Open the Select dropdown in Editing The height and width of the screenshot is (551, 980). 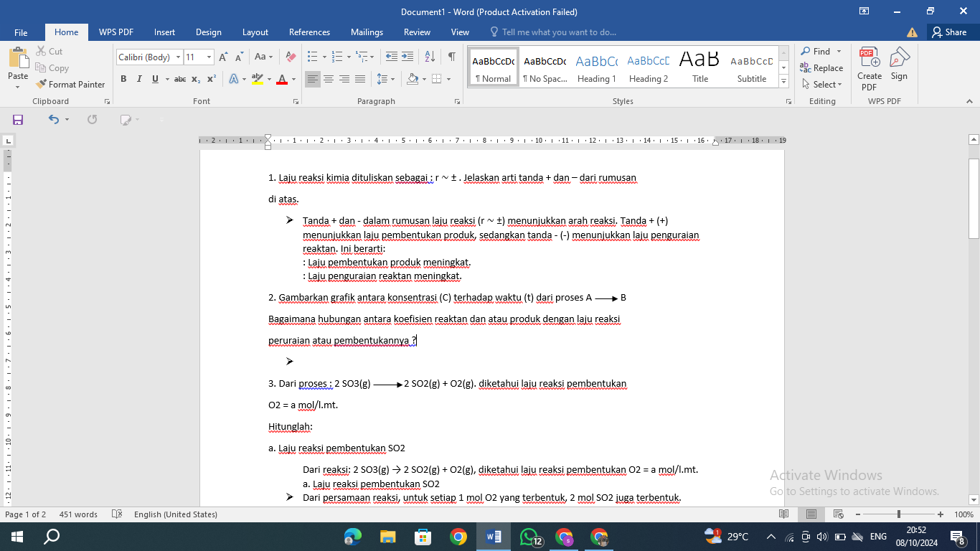(x=822, y=84)
